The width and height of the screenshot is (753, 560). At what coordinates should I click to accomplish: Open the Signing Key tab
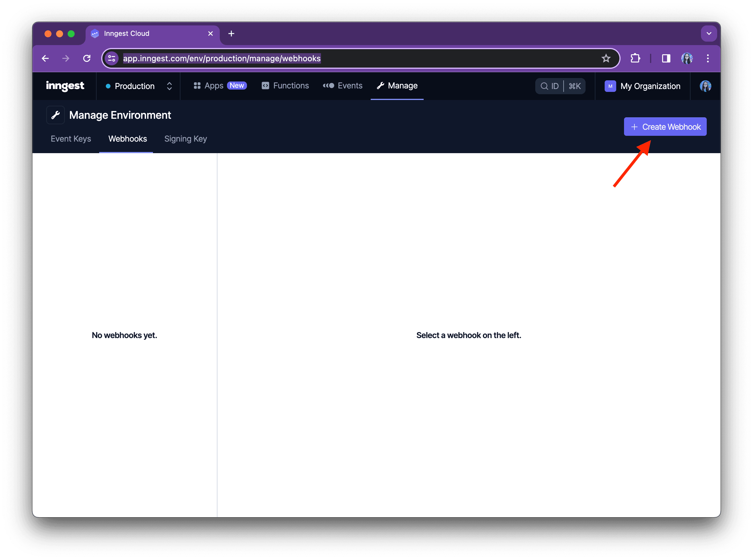(186, 139)
